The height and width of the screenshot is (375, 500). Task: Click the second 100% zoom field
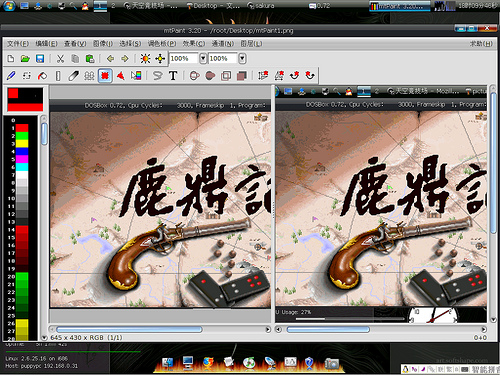click(x=223, y=59)
